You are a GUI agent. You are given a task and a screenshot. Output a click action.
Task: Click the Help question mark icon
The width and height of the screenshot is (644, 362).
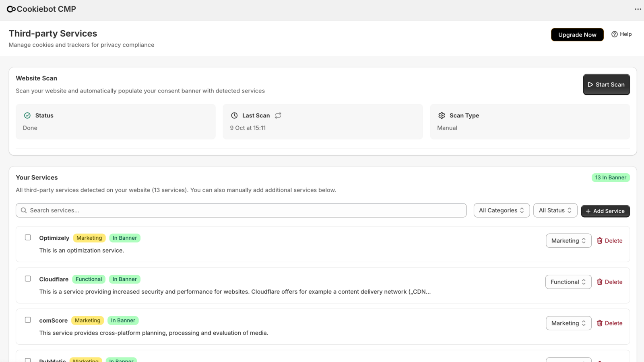tap(615, 34)
